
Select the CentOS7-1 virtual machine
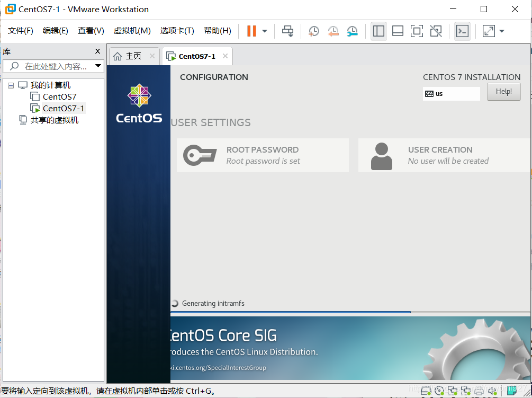pyautogui.click(x=64, y=108)
